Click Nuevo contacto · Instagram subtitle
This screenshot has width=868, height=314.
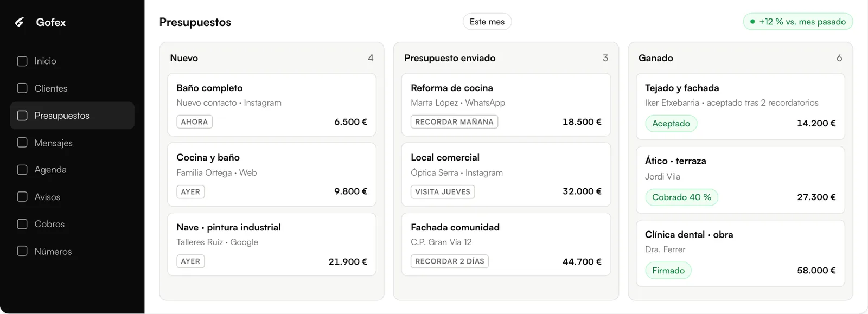pyautogui.click(x=229, y=103)
